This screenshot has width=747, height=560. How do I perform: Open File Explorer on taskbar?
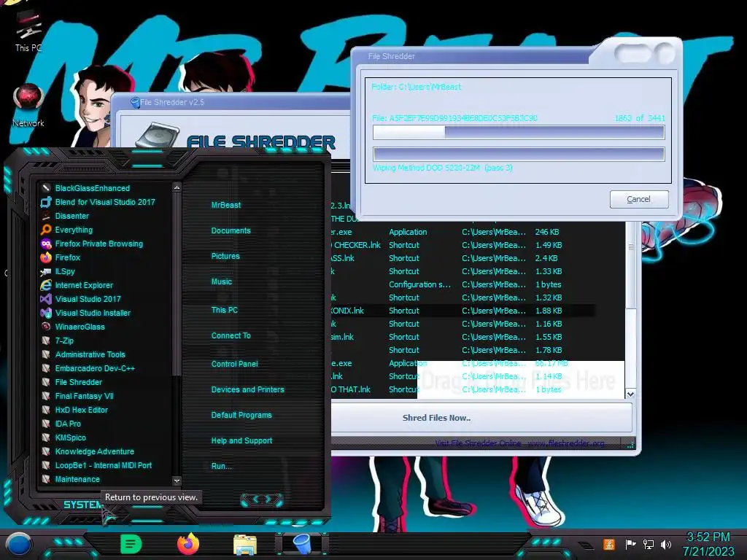(x=245, y=545)
